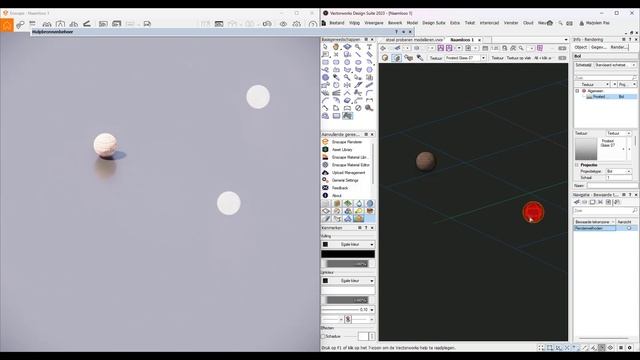
Task: Open the Model menu
Action: coord(412,23)
